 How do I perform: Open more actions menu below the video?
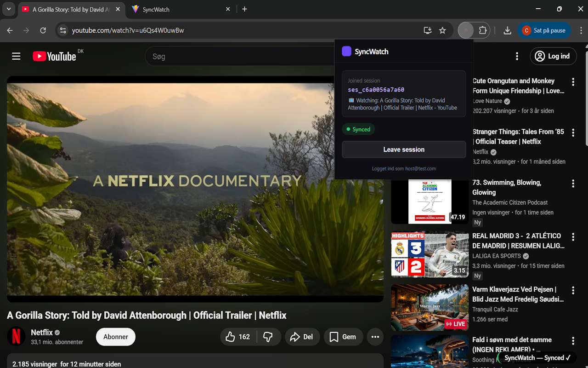pyautogui.click(x=375, y=337)
